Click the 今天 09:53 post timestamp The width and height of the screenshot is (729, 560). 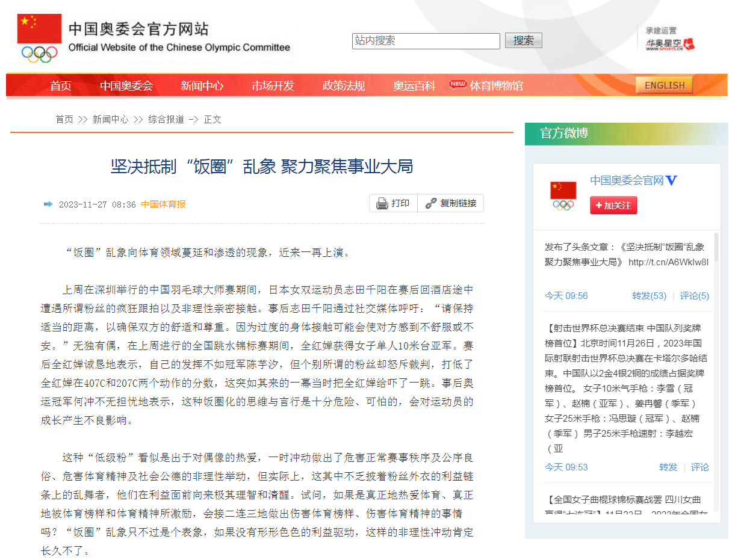566,467
